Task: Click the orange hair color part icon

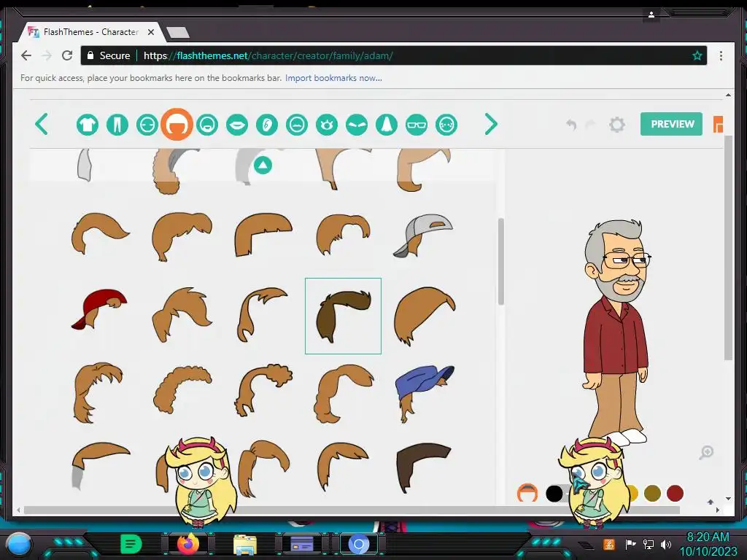Action: click(527, 494)
